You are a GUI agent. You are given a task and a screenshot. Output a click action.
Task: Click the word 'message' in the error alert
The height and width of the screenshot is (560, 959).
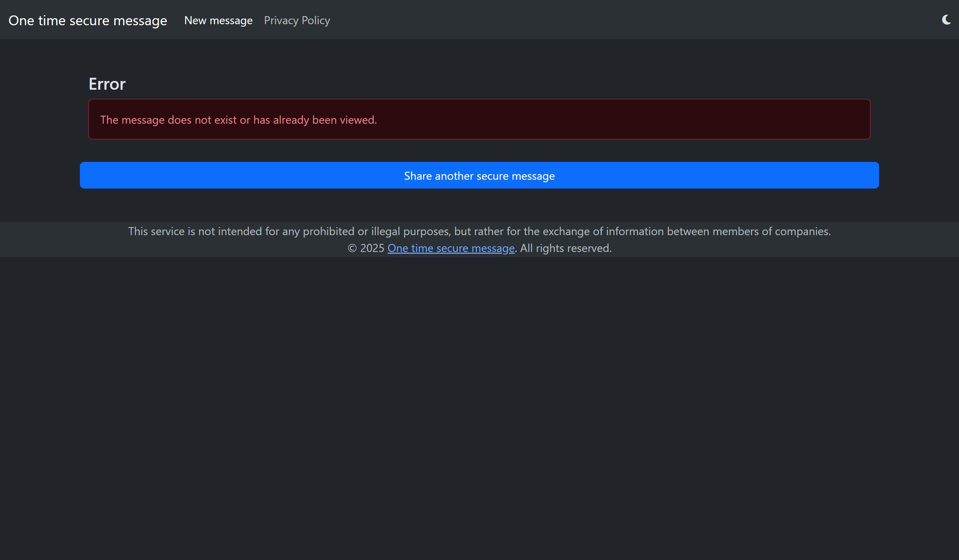pos(143,120)
